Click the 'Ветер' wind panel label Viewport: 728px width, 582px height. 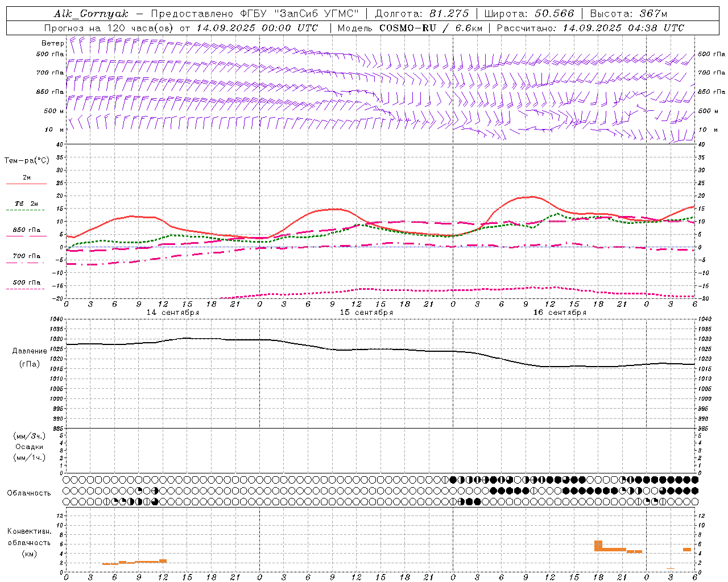[53, 43]
